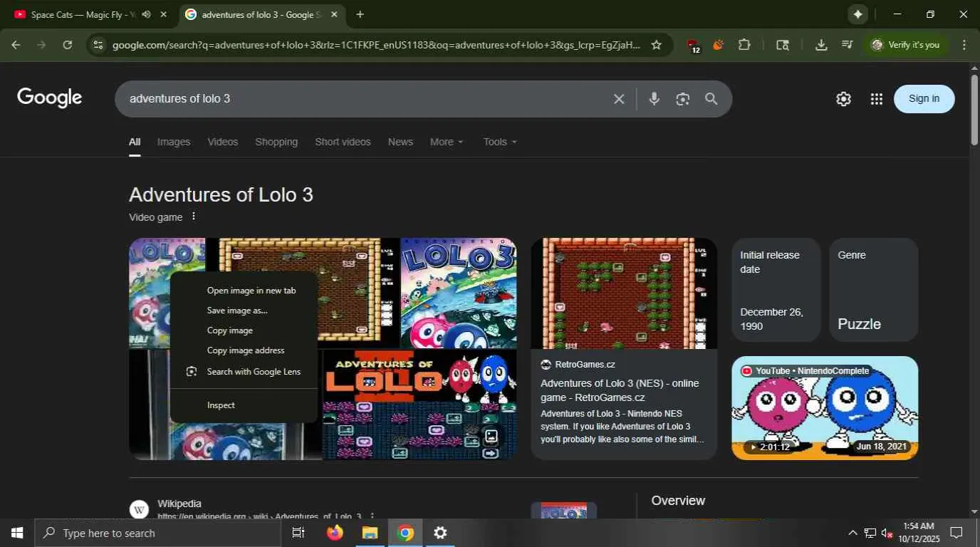Image resolution: width=980 pixels, height=547 pixels.
Task: Click the Adventures of Lolo title screen image
Action: (419, 405)
